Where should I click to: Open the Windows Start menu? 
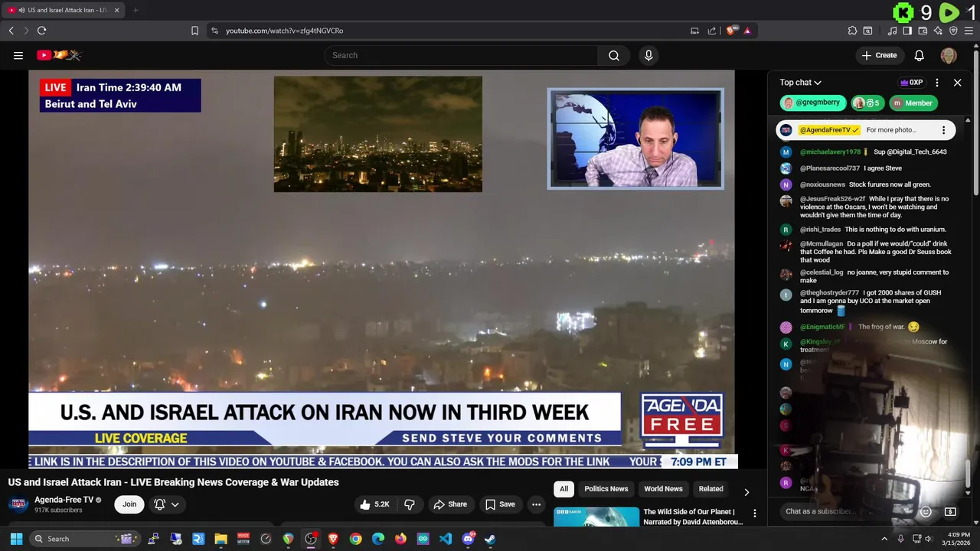tap(16, 539)
